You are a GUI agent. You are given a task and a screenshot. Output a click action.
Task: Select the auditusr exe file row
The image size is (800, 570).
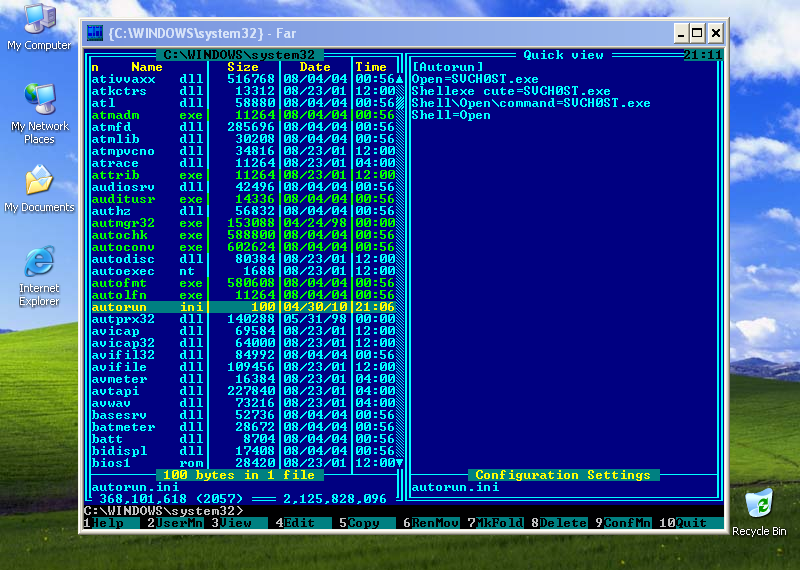point(243,199)
